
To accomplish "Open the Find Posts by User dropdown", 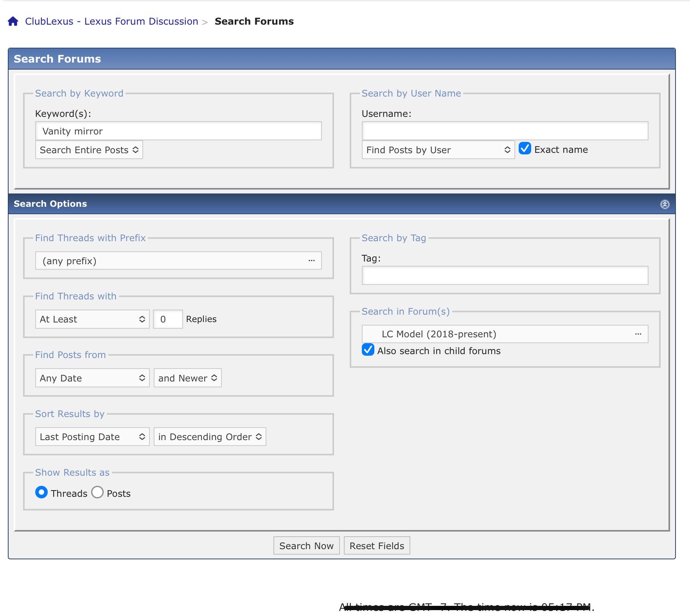I will click(438, 150).
